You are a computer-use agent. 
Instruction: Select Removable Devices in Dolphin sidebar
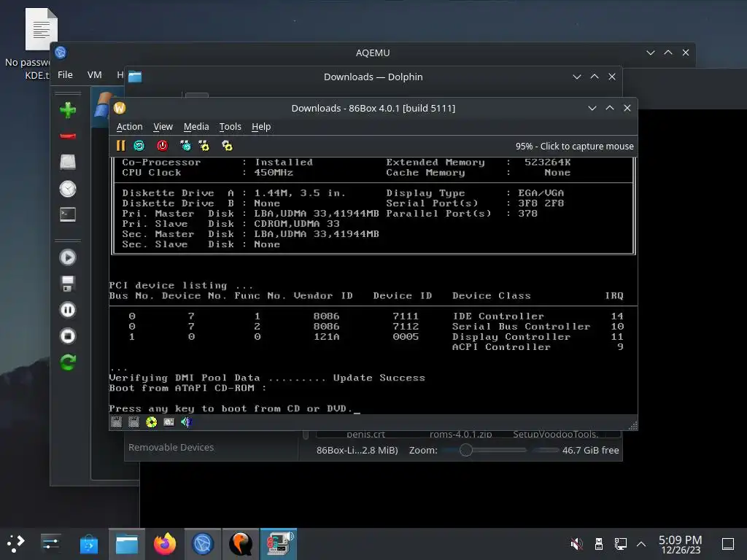[x=171, y=447]
